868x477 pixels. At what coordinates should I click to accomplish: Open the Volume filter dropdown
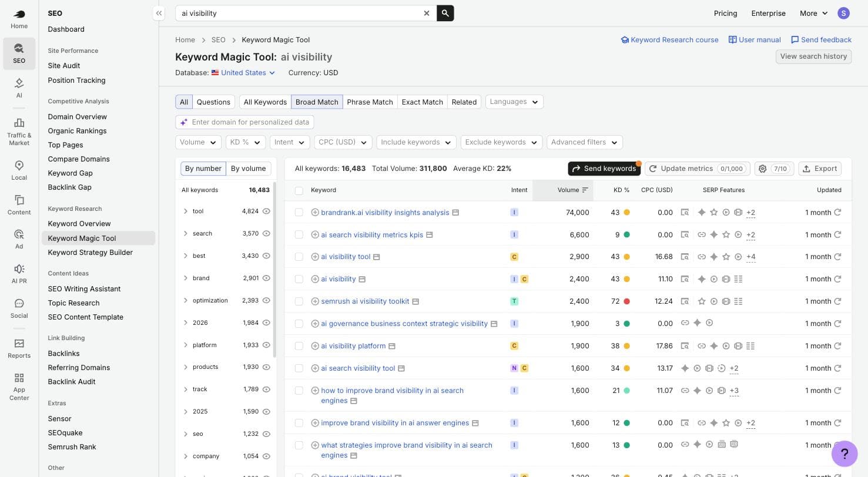coord(198,142)
